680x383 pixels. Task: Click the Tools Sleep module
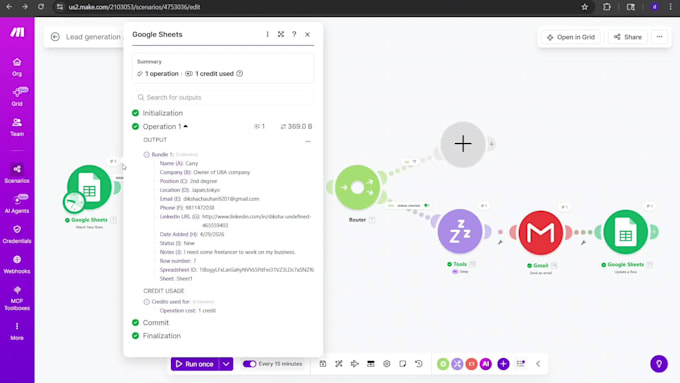(460, 232)
